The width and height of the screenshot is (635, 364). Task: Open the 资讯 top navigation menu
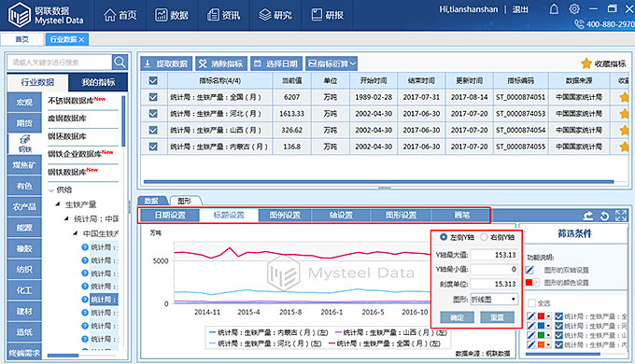point(223,15)
